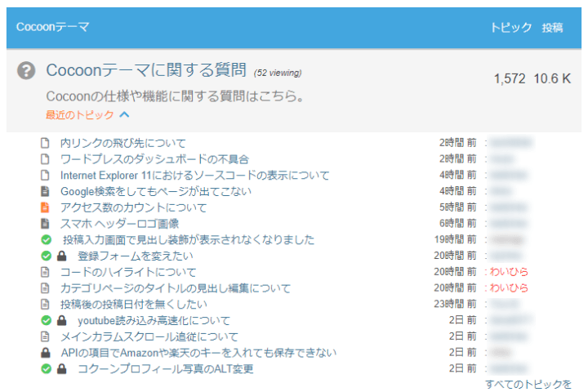Screen dimensions: 588x392
Task: Click document icon beside ワードプレスのダッシュボードの不具合
Action: [x=45, y=159]
